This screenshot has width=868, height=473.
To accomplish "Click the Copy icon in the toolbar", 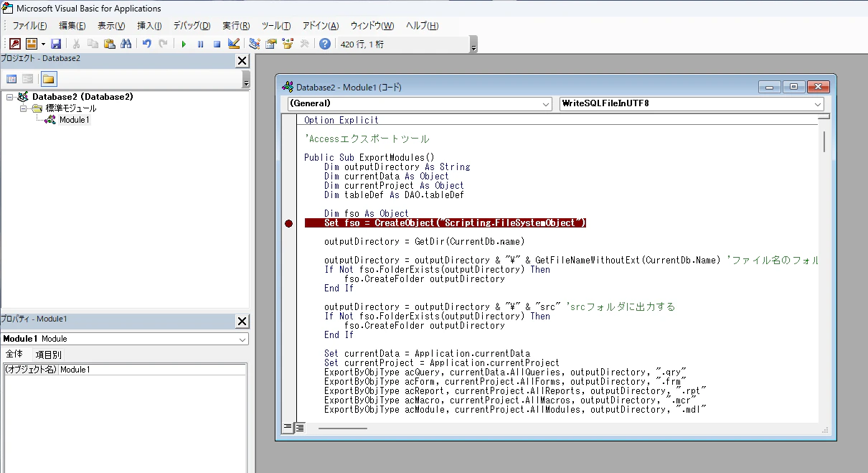I will point(93,44).
